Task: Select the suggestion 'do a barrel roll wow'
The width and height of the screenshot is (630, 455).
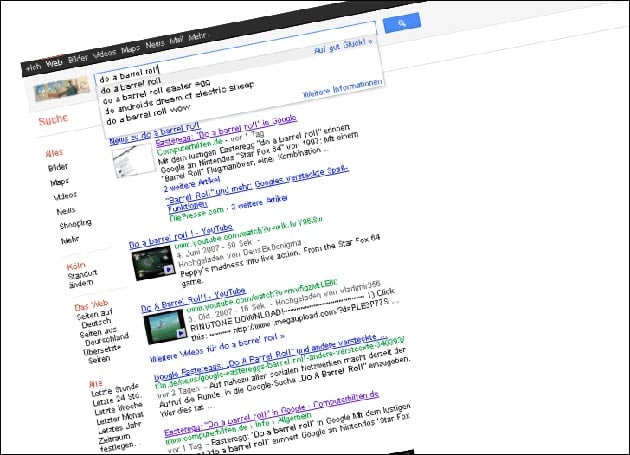Action: [148, 115]
